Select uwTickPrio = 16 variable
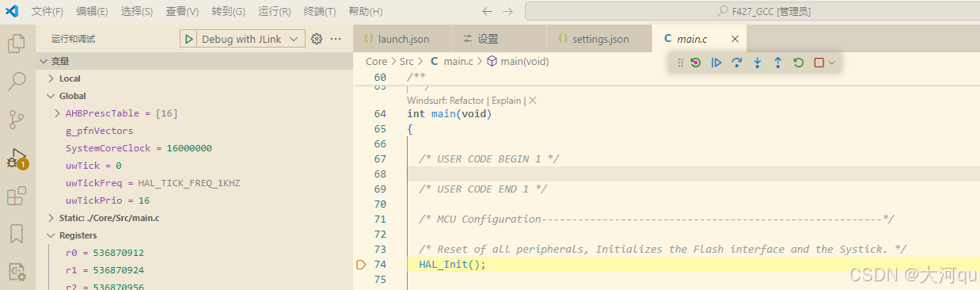The height and width of the screenshot is (290, 980). tap(108, 200)
